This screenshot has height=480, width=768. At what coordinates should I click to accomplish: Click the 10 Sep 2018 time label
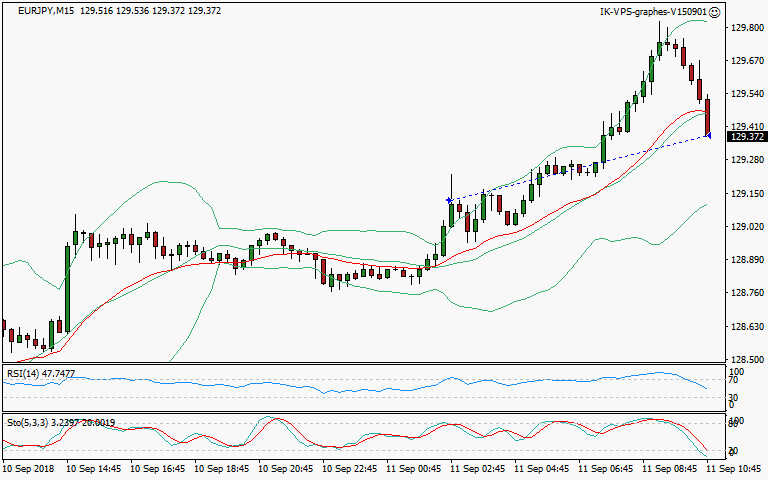point(30,468)
